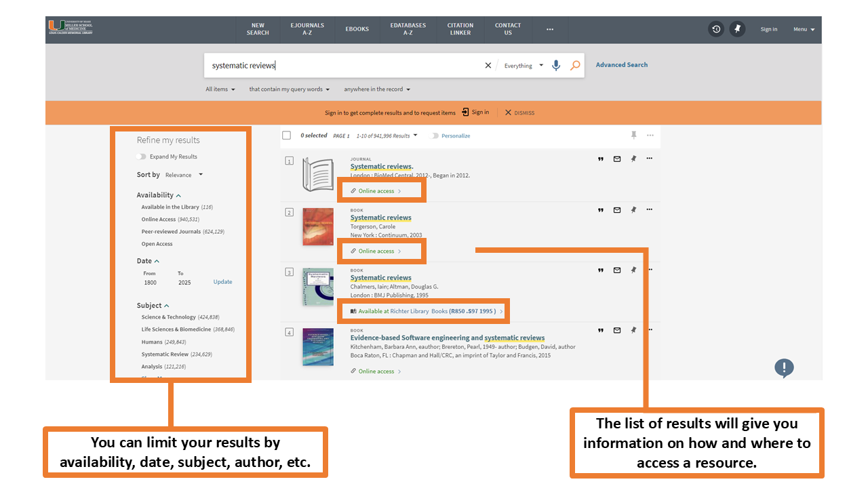
Task: Click the second result's book cover thumbnail
Action: coord(318,226)
